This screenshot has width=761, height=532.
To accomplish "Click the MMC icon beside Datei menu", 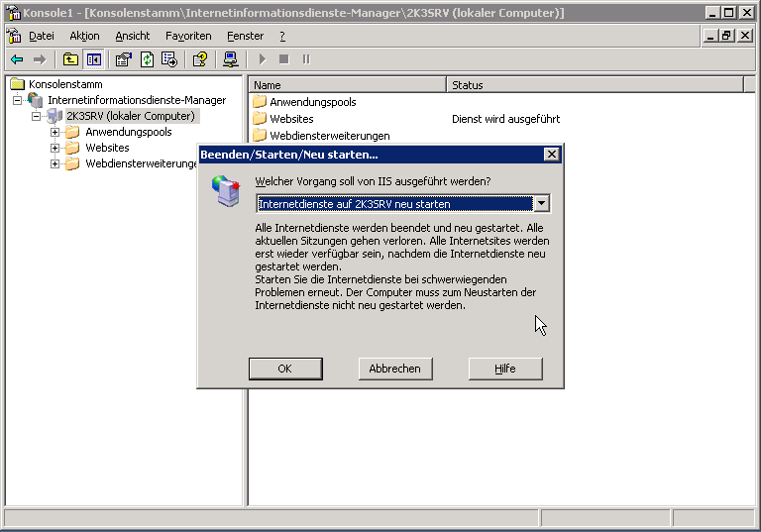I will coord(14,36).
